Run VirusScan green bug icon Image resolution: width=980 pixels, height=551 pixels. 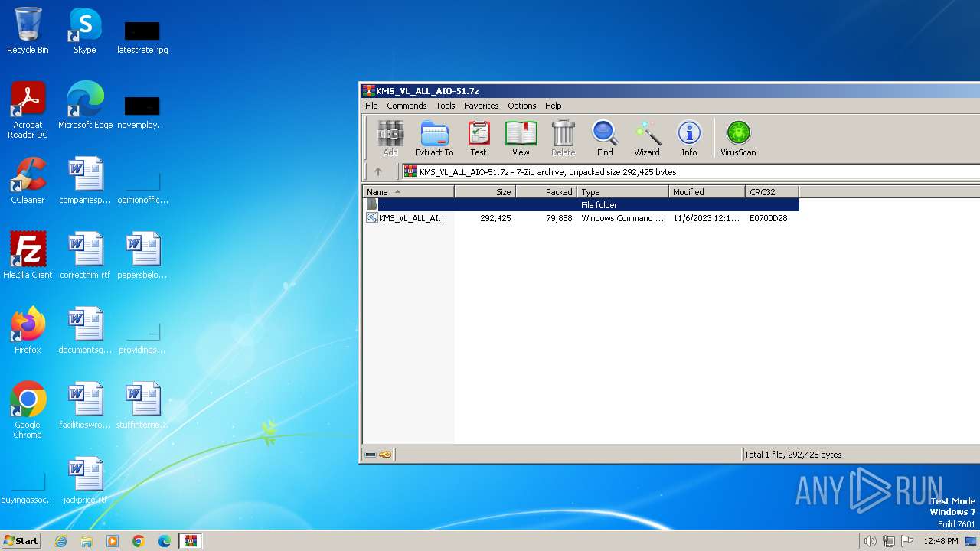[738, 138]
